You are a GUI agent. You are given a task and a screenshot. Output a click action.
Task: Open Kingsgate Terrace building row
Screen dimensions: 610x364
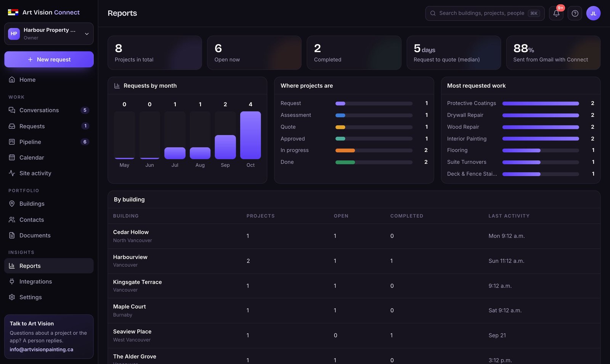point(354,286)
